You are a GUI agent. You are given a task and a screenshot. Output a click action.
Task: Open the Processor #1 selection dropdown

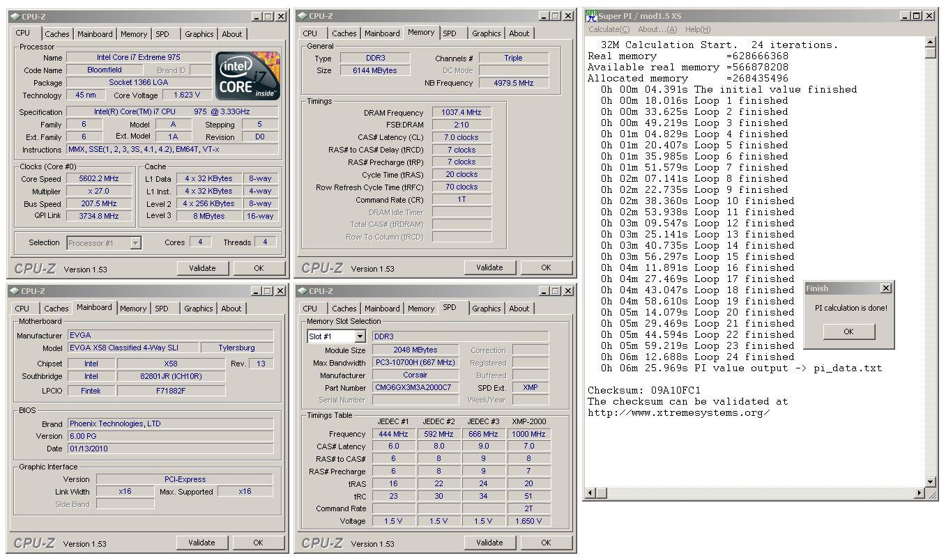coord(135,243)
